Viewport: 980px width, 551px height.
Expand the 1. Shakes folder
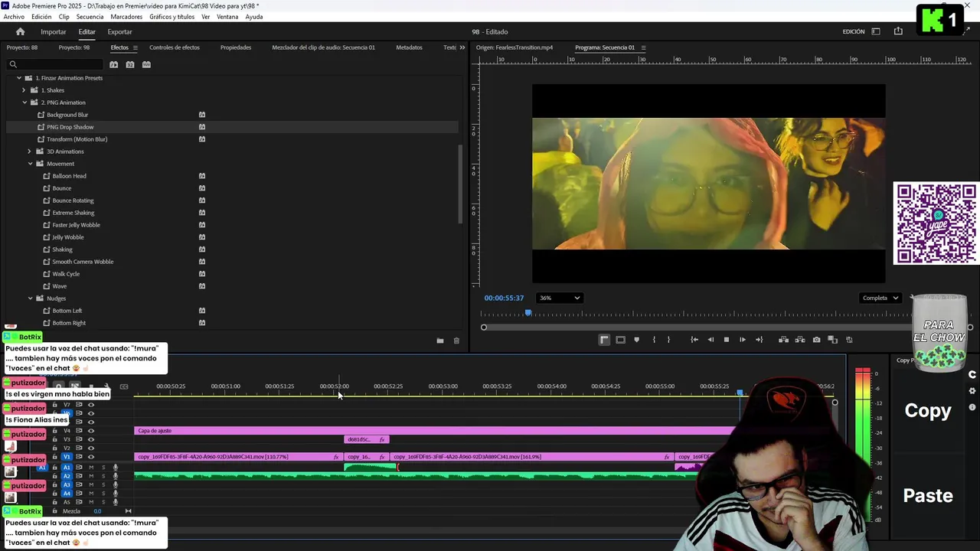24,90
